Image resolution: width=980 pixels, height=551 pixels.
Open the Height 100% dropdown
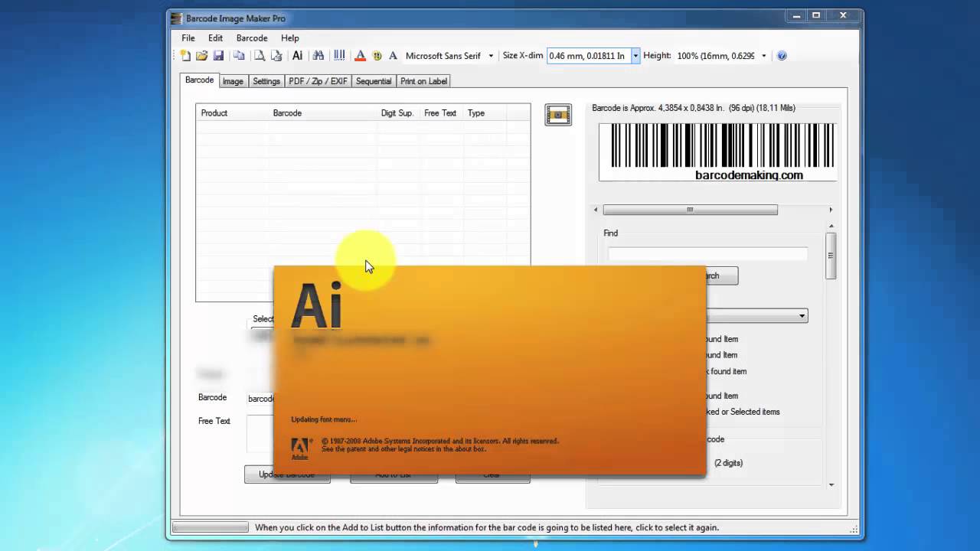763,55
